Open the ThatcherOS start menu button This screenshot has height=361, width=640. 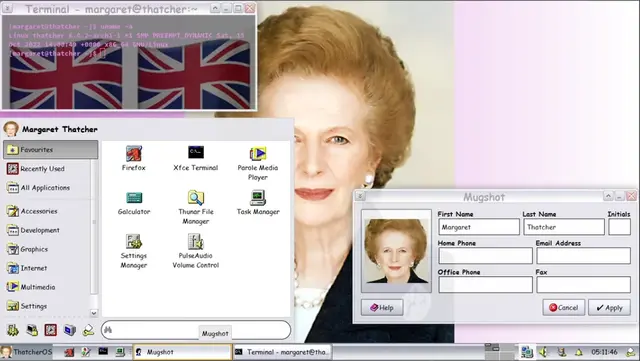(27, 352)
